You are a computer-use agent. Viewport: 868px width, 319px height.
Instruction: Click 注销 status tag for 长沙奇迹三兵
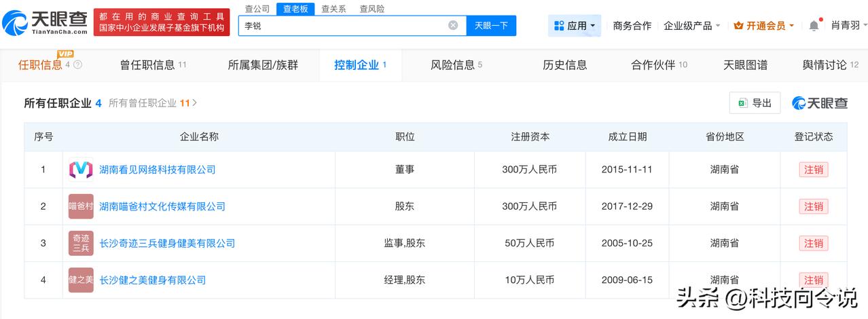click(813, 243)
